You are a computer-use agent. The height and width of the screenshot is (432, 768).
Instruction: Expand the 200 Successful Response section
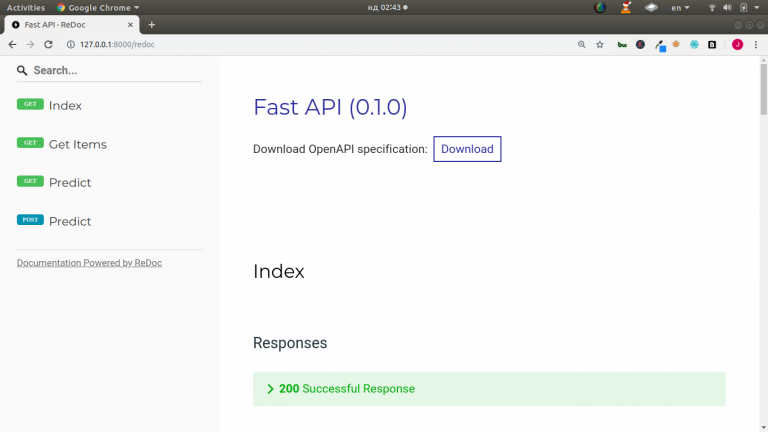(x=489, y=389)
